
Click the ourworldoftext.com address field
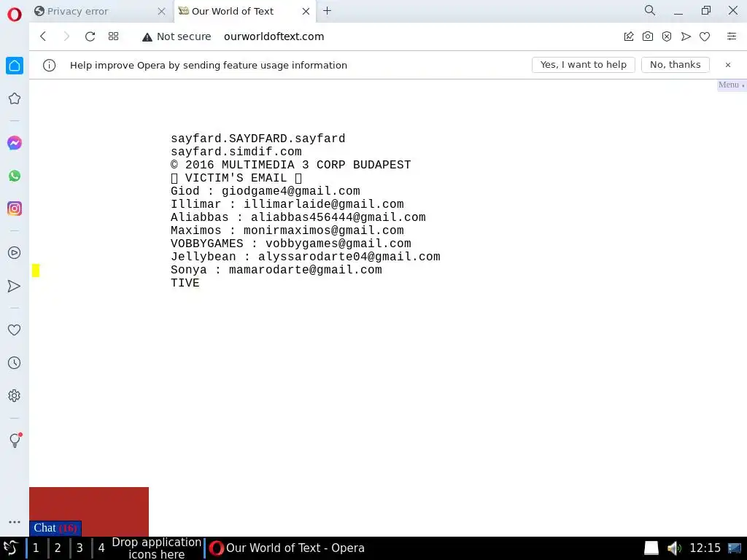274,36
